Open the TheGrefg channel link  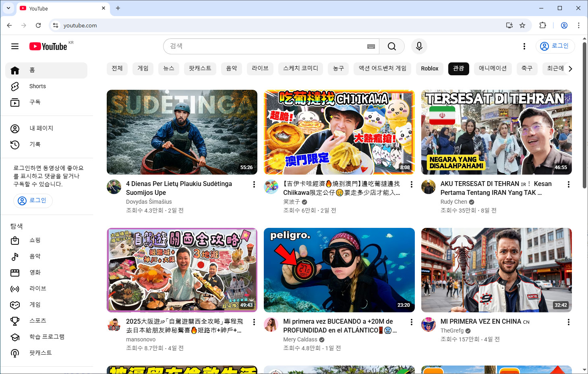[453, 331]
